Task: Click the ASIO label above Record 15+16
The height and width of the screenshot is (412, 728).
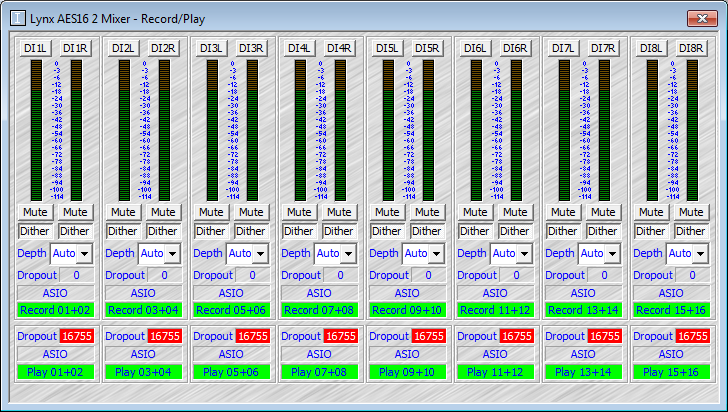Action: 671,293
